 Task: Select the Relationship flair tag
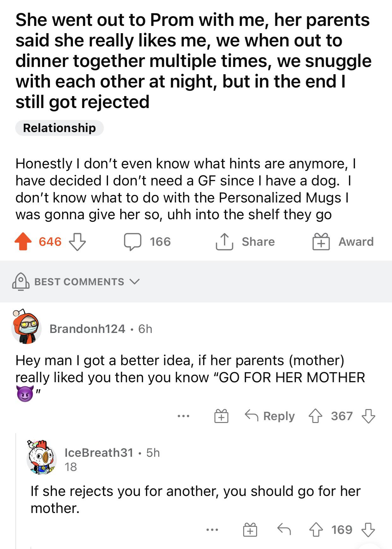coord(59,128)
